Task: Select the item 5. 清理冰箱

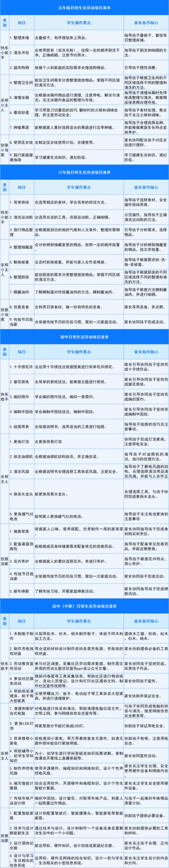Action: 19,97
